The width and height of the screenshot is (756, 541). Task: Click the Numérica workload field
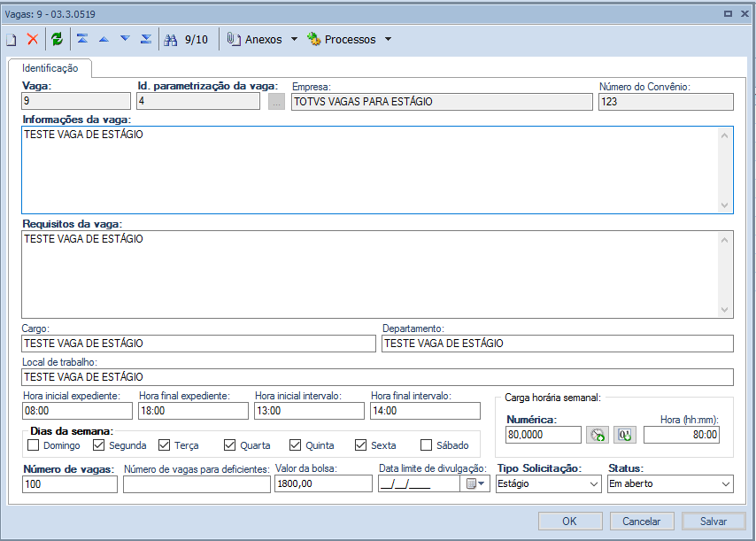tap(544, 435)
